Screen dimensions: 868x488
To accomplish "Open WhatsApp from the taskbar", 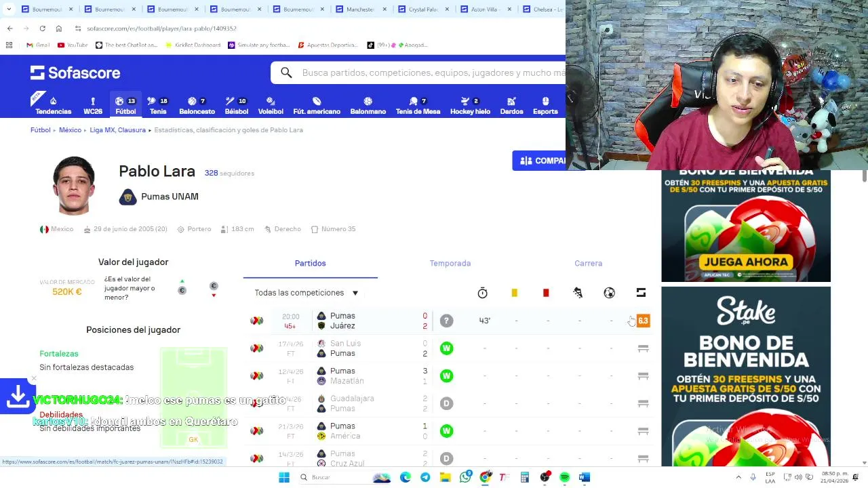I will 465,477.
